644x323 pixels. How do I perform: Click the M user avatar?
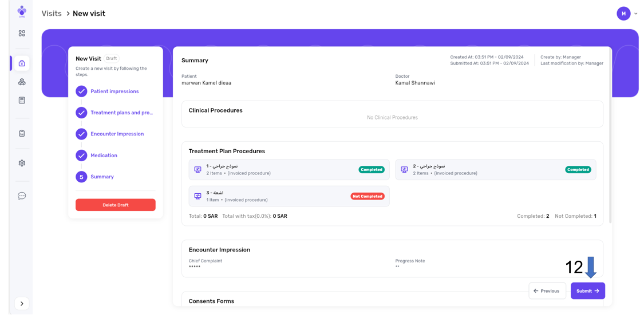(x=623, y=14)
